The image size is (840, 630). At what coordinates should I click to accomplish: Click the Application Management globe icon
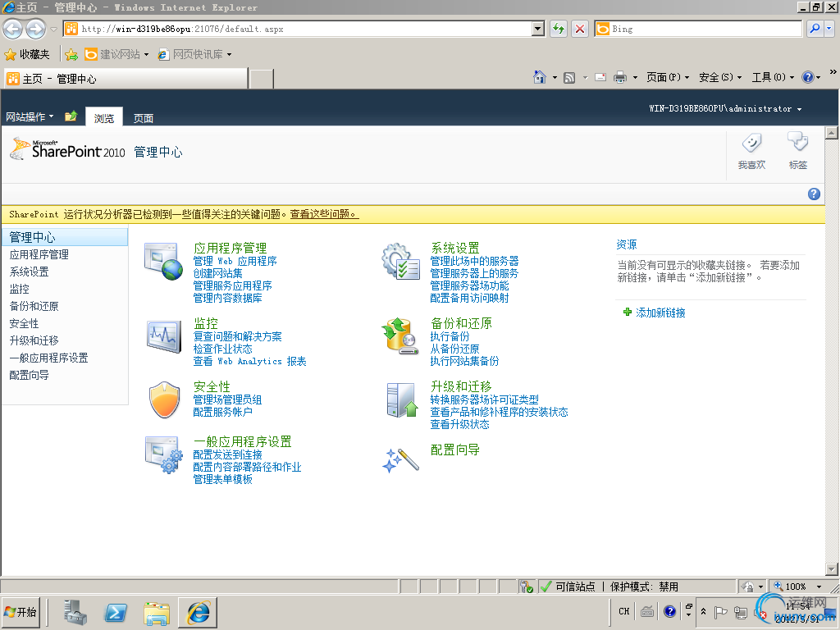[163, 262]
